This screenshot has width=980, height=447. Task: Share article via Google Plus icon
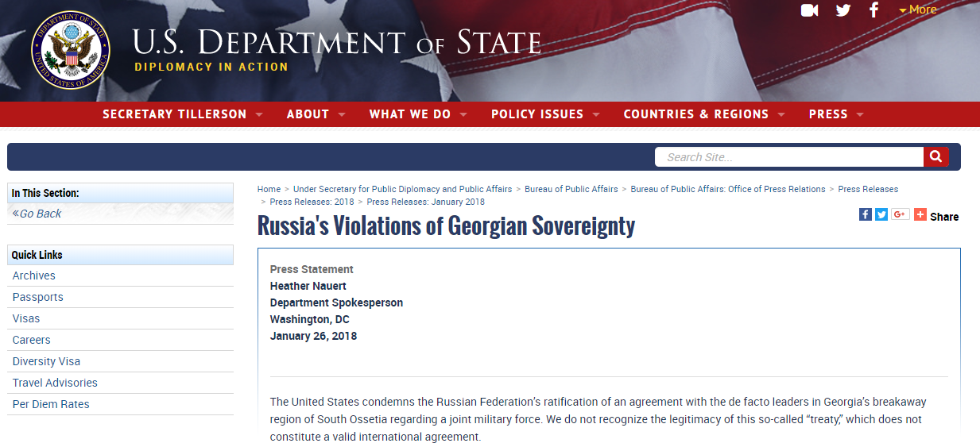tap(900, 214)
